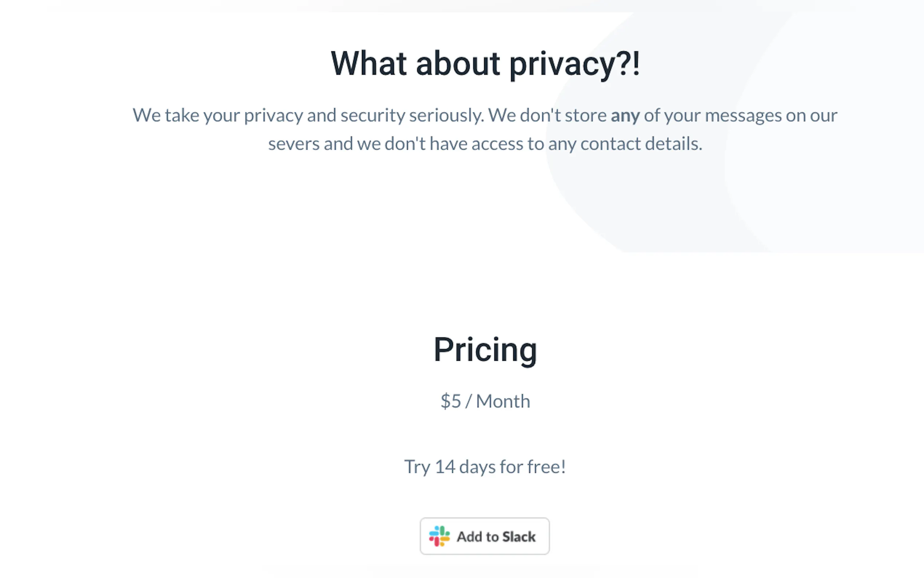Click the Slack logo icon

[x=439, y=536]
